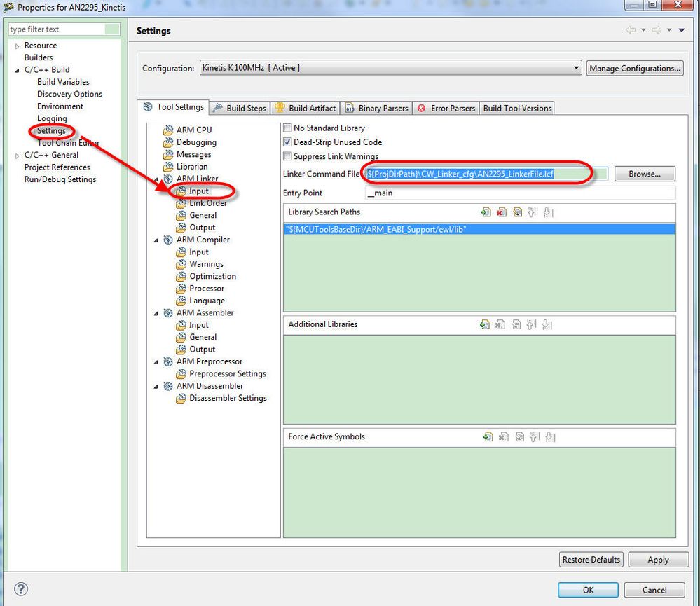
Task: Move Library Search Path entry down
Action: coord(548,212)
